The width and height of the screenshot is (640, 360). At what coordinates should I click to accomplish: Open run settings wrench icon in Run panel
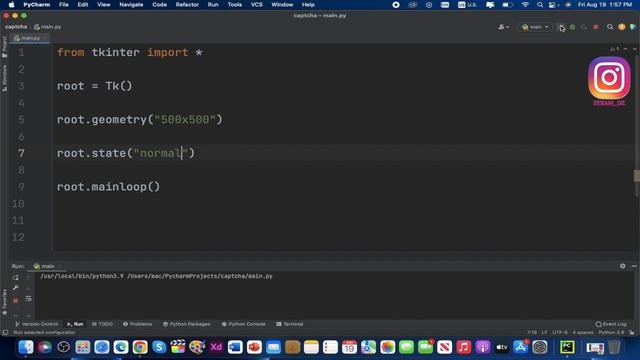16,288
